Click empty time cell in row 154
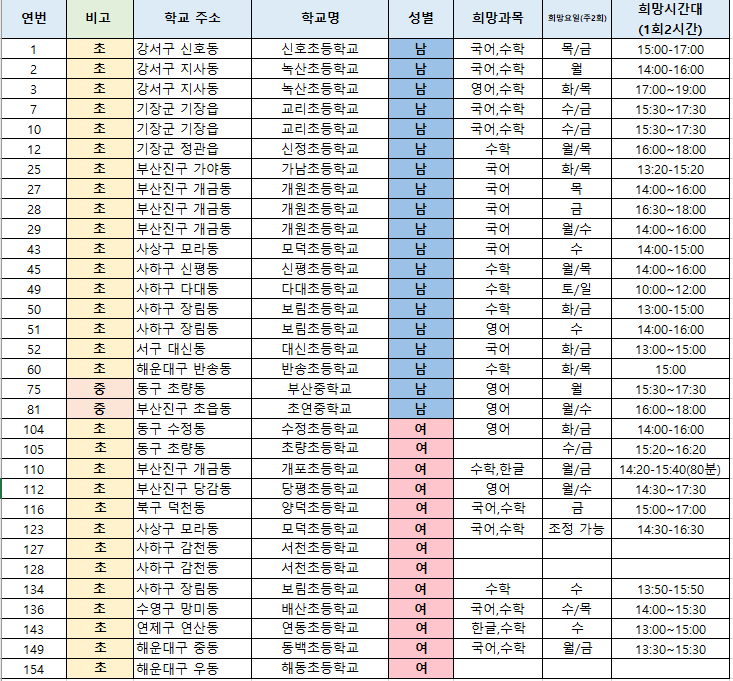Image resolution: width=733 pixels, height=681 pixels. pos(670,668)
